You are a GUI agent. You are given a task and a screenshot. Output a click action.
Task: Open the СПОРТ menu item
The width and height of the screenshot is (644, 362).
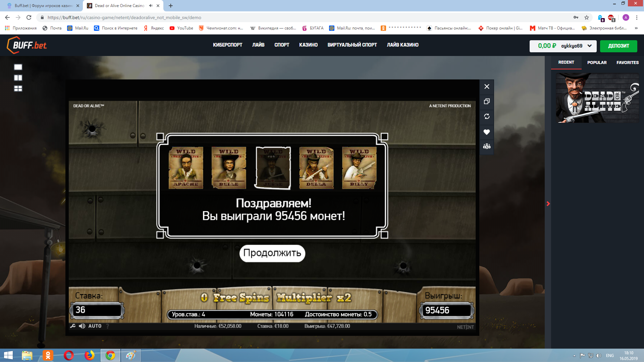pos(282,45)
